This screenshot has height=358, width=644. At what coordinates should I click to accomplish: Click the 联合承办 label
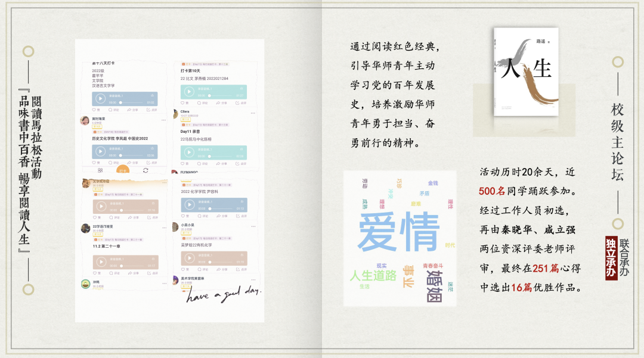tap(624, 257)
